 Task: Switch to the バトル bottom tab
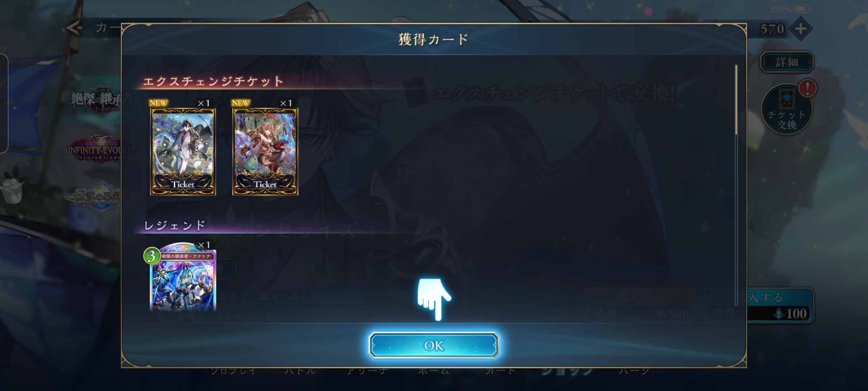[300, 371]
